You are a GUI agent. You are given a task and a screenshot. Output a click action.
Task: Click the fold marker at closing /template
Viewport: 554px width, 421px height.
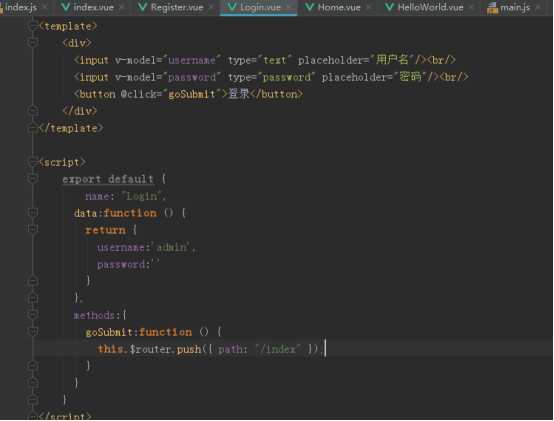pyautogui.click(x=33, y=128)
